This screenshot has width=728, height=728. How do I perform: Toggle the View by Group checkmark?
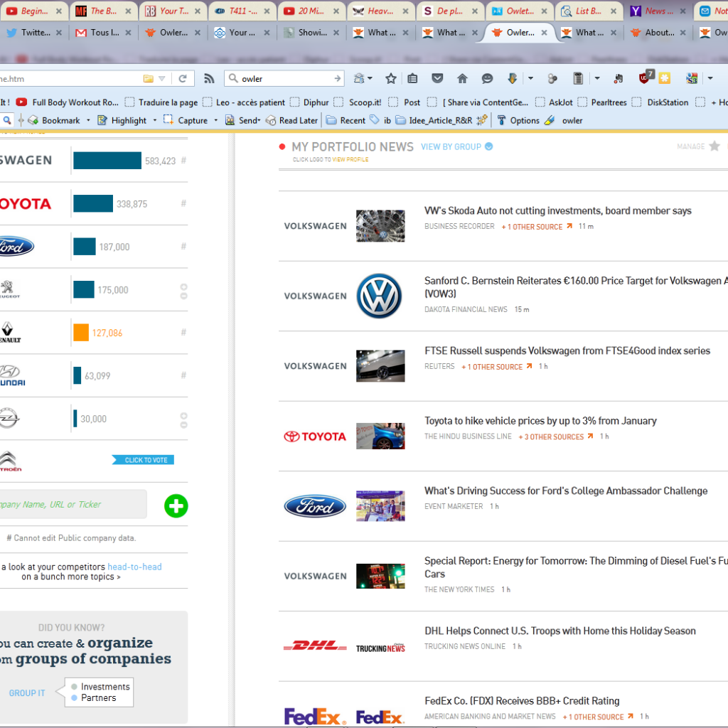489,146
